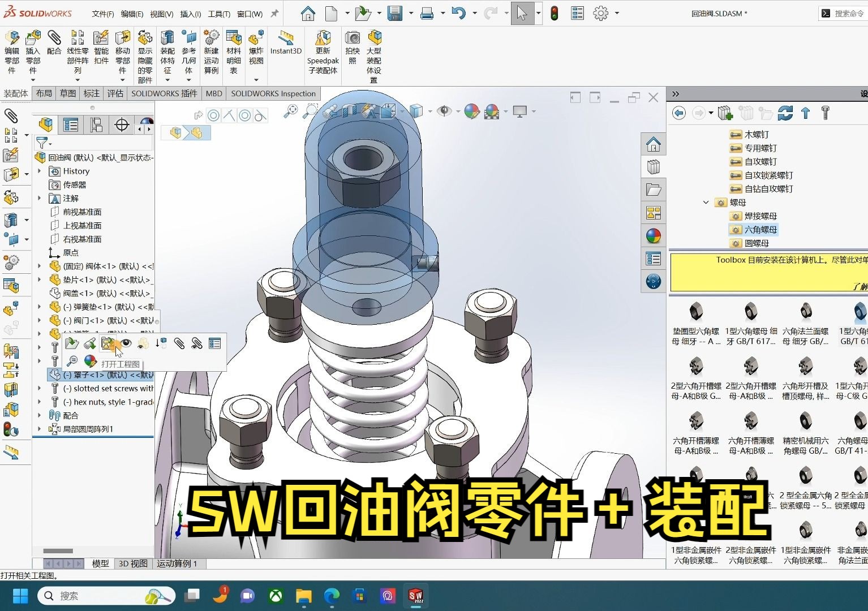Click the View Mates double-paperclip icon
Viewport: 868px width, 611px height.
pos(196,343)
